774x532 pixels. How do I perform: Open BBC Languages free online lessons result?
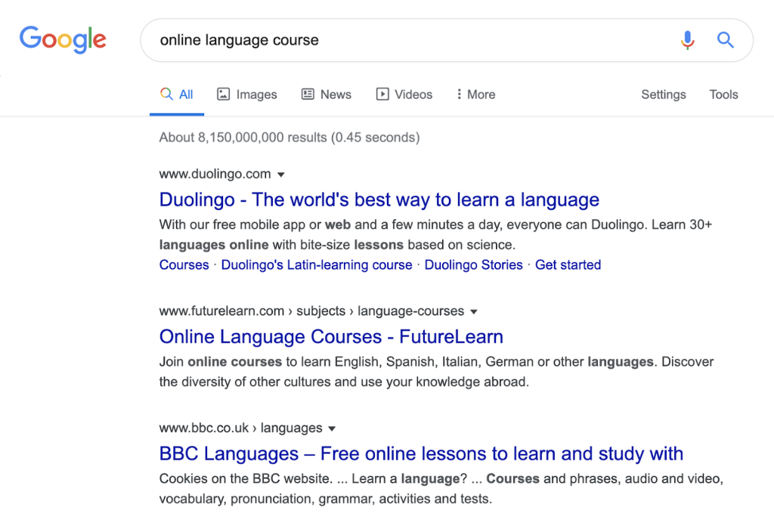[x=421, y=453]
